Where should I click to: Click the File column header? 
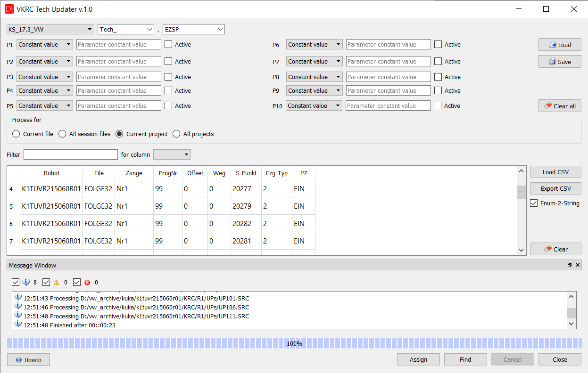[99, 173]
